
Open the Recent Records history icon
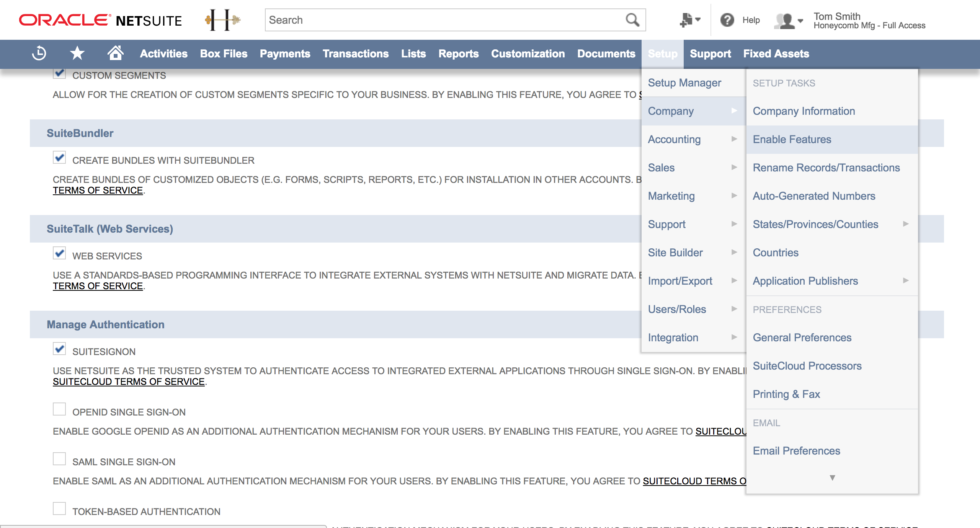tap(39, 53)
